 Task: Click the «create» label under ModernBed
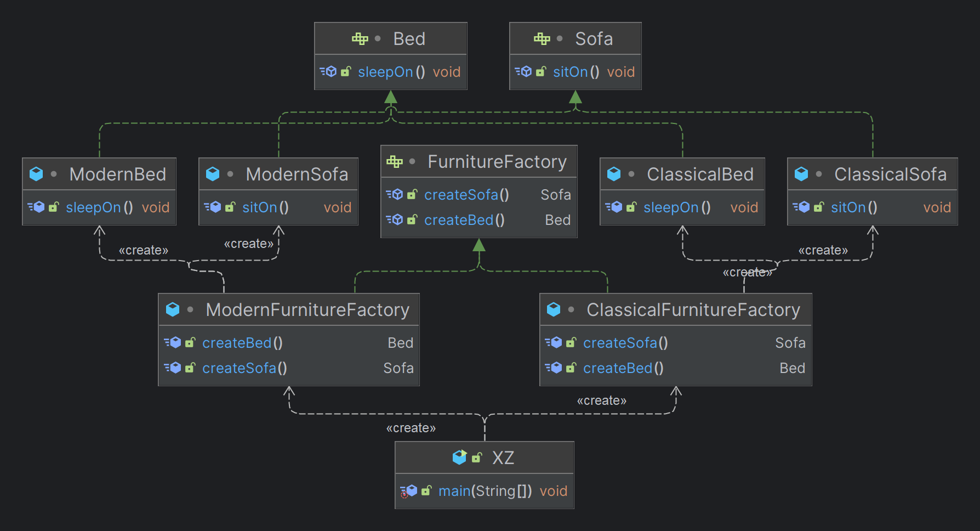point(144,250)
